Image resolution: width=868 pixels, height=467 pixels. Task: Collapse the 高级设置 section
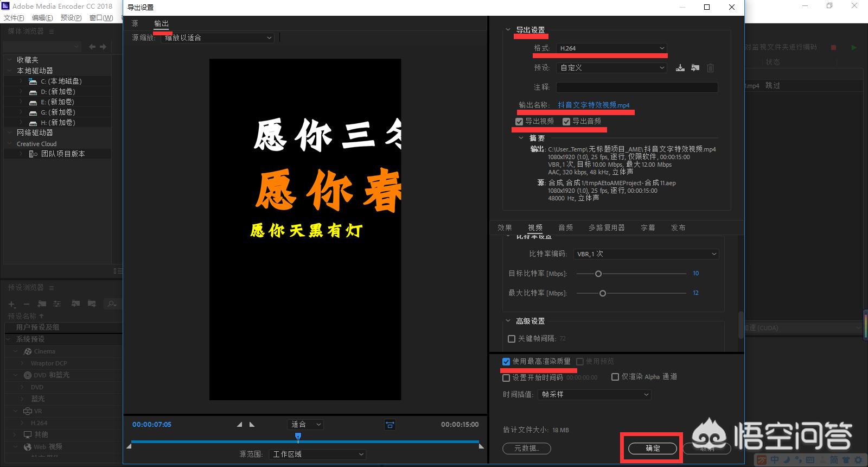(x=508, y=321)
